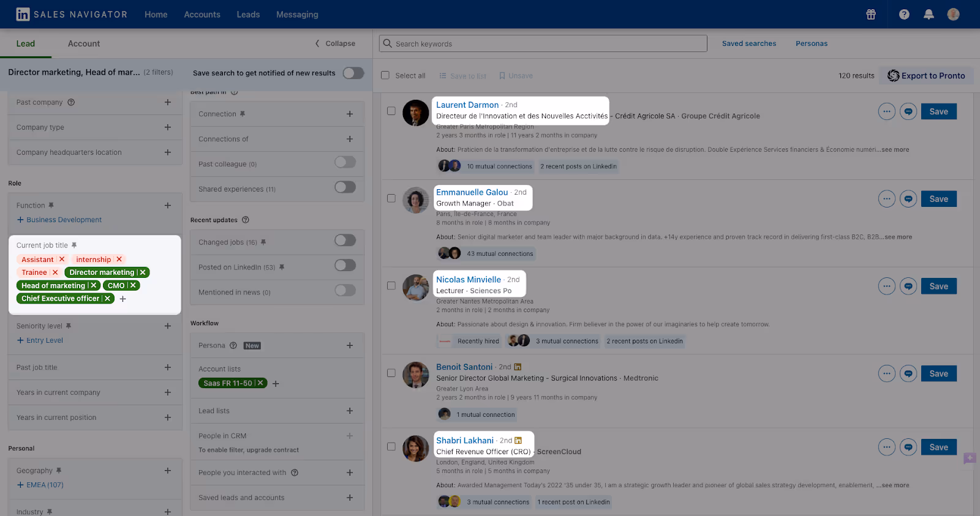This screenshot has width=980, height=516.
Task: Open the notifications bell
Action: click(x=929, y=14)
